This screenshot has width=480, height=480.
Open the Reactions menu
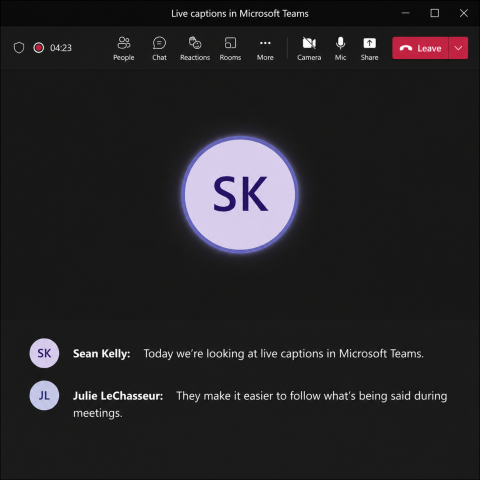coord(195,49)
